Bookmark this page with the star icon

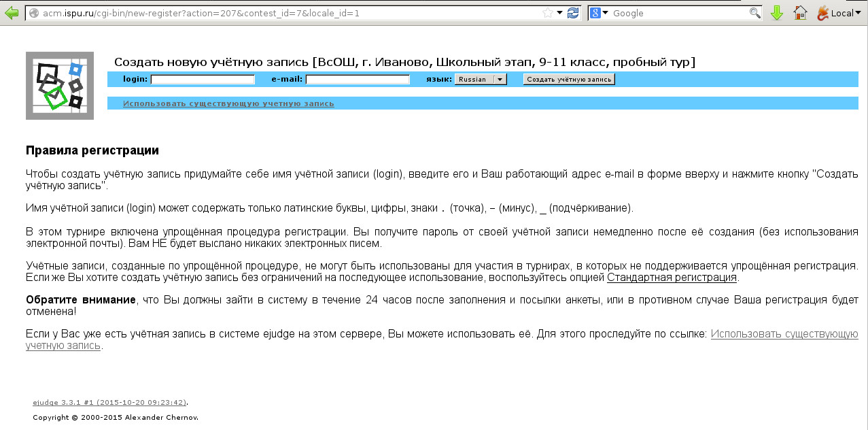click(x=547, y=13)
